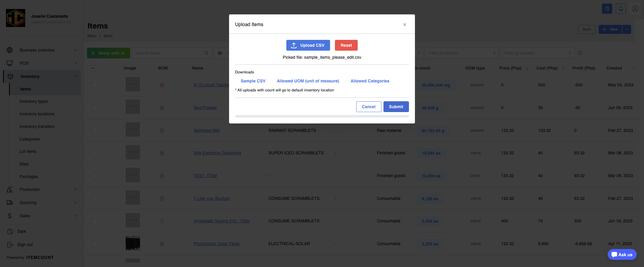
Task: Open the Filter by branch dropdown
Action: point(462,53)
